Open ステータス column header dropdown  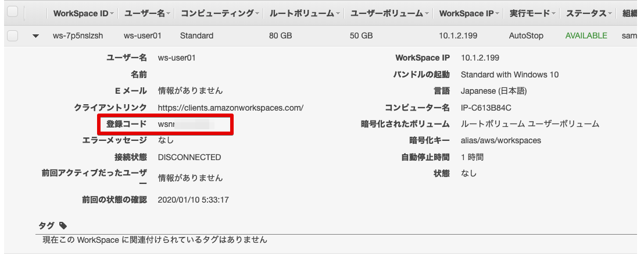(611, 14)
